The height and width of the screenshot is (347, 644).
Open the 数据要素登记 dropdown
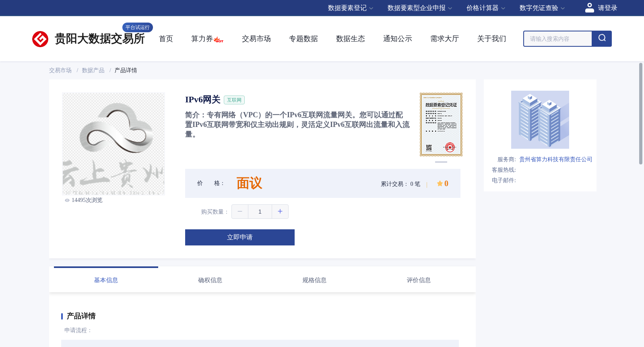350,8
